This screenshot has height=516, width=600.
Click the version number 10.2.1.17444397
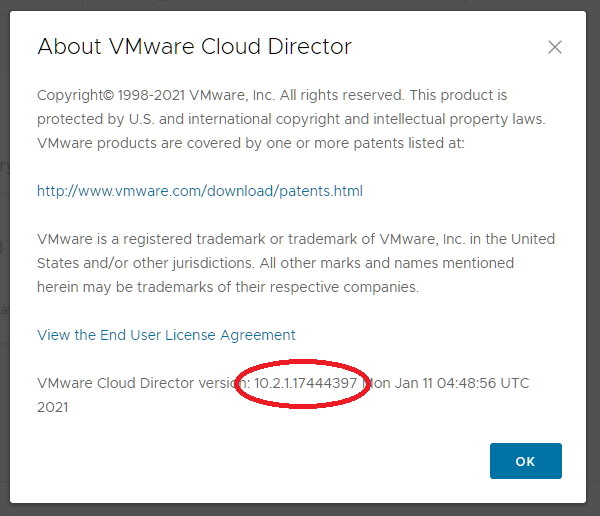[x=306, y=383]
